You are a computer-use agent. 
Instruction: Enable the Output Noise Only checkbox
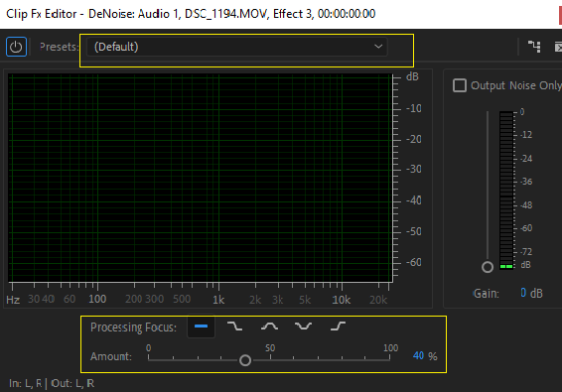pos(460,85)
